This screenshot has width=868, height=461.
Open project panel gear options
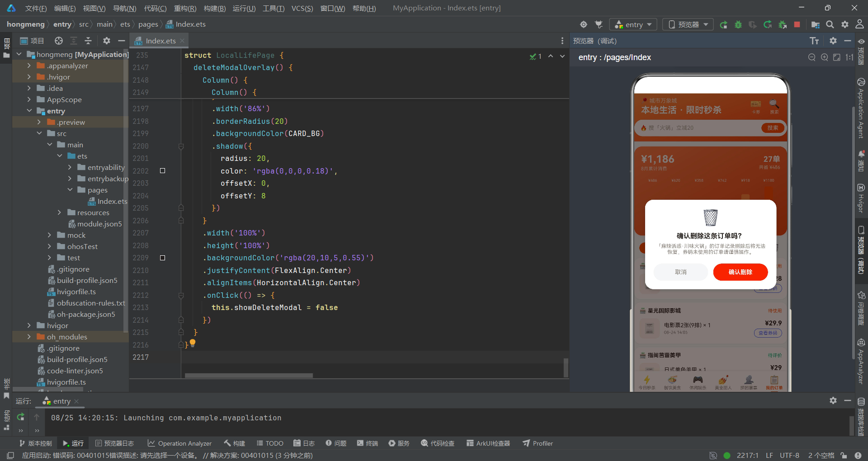(107, 41)
